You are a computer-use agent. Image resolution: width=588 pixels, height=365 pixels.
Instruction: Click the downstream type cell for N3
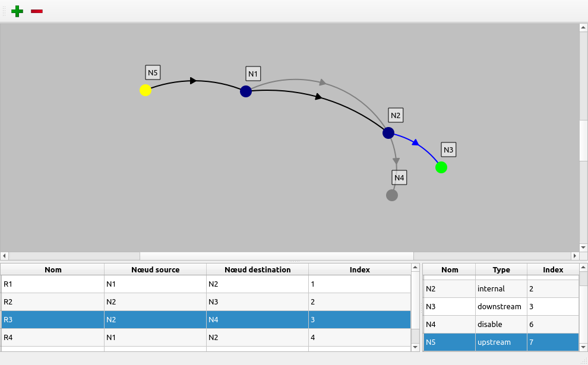point(501,306)
